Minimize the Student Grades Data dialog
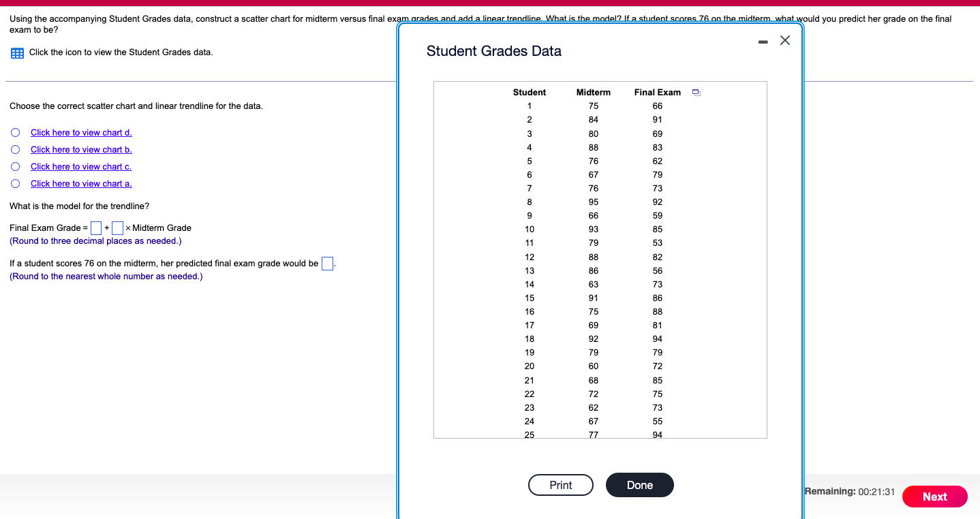 (x=763, y=41)
